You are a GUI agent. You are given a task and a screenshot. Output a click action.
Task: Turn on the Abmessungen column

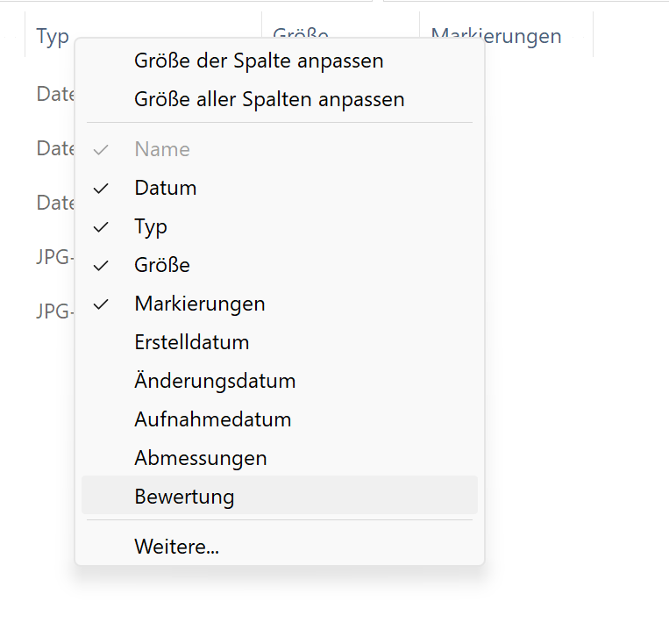201,458
